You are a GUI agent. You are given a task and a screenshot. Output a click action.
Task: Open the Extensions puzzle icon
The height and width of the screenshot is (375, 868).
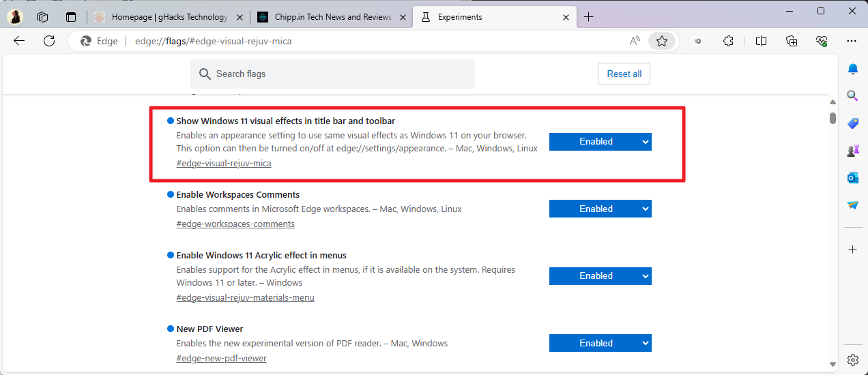click(x=728, y=41)
